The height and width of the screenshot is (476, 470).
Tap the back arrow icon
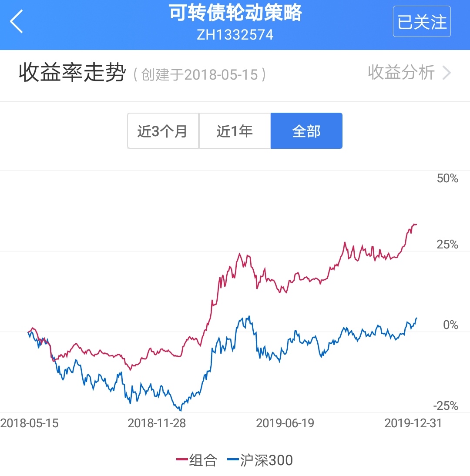coord(17,22)
